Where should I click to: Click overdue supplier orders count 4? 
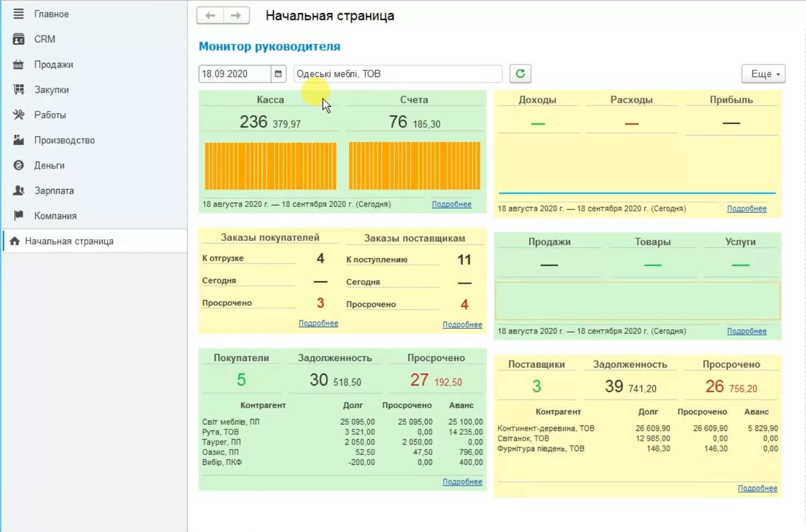click(x=464, y=304)
